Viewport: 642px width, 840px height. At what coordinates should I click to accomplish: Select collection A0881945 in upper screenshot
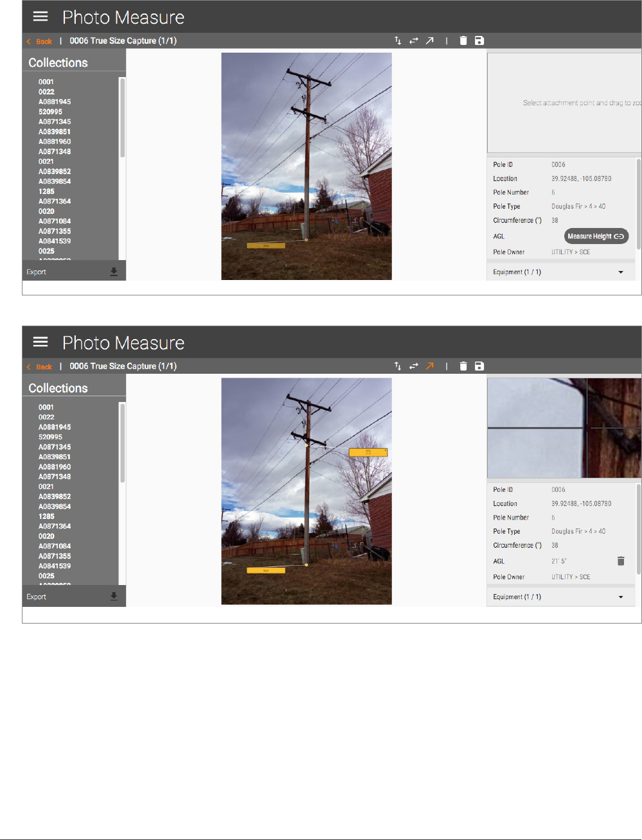pos(55,101)
